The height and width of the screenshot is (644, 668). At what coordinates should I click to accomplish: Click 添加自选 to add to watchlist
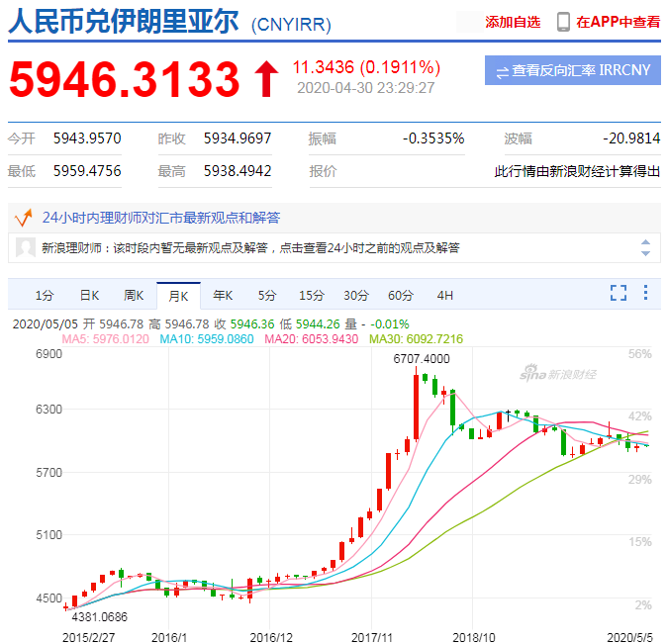coord(513,22)
